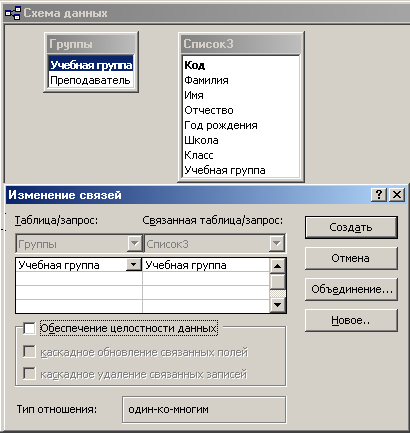Image resolution: width=410 pixels, height=433 pixels.
Task: Open the Группы table dropdown
Action: tap(135, 244)
